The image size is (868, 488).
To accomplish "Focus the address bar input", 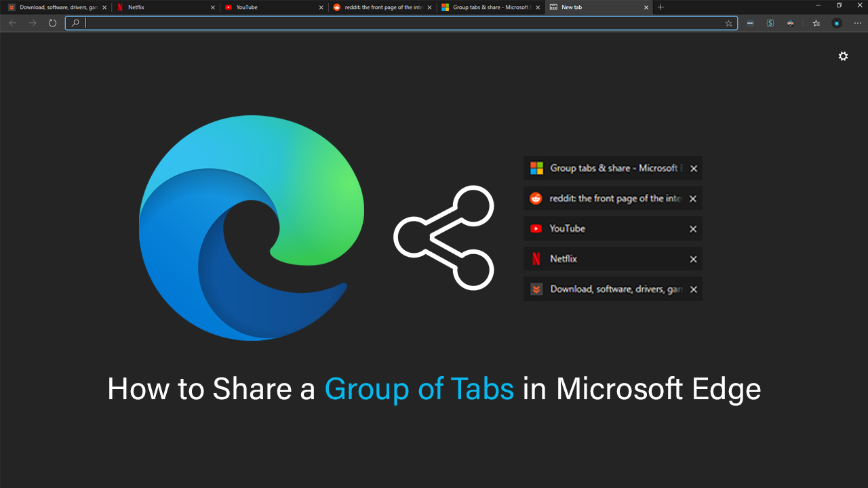I will point(401,23).
